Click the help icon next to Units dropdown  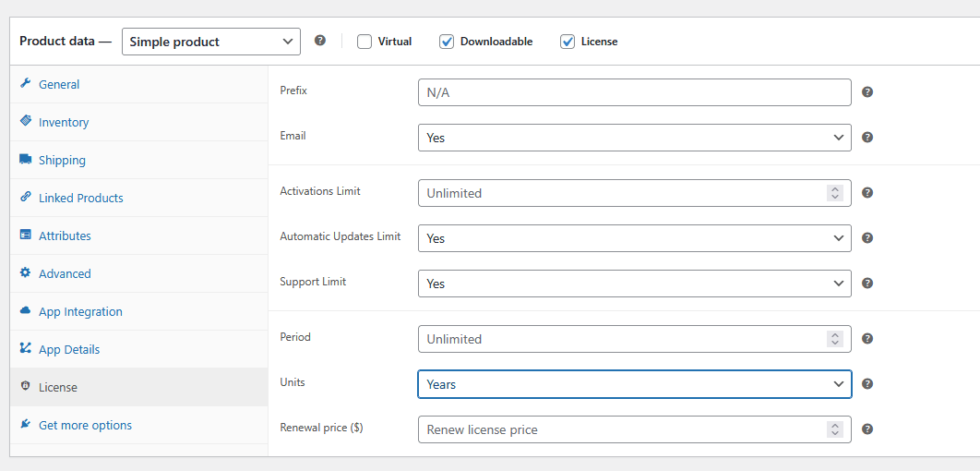867,384
